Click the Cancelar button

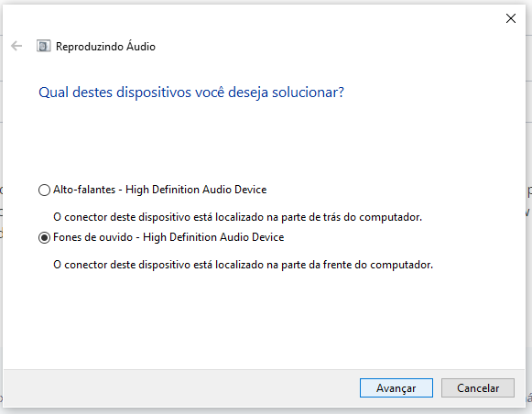point(478,387)
